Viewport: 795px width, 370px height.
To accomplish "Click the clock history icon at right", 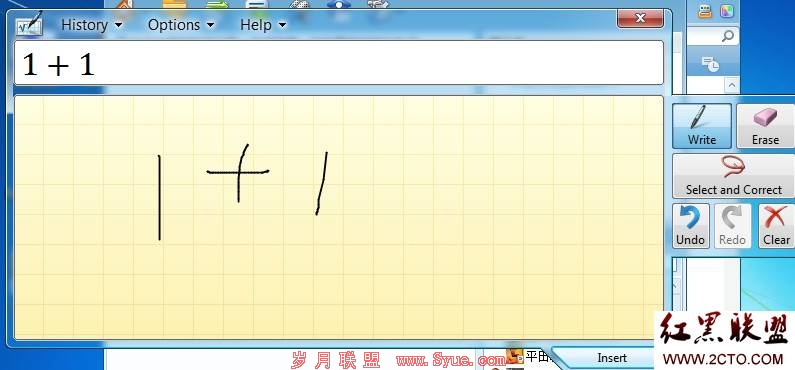I will coord(710,64).
